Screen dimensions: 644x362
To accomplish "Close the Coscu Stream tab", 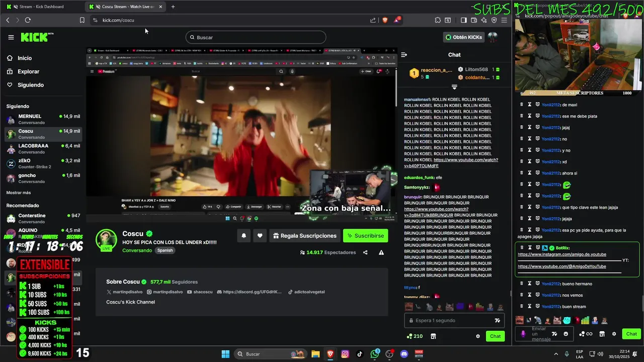I will point(160,7).
